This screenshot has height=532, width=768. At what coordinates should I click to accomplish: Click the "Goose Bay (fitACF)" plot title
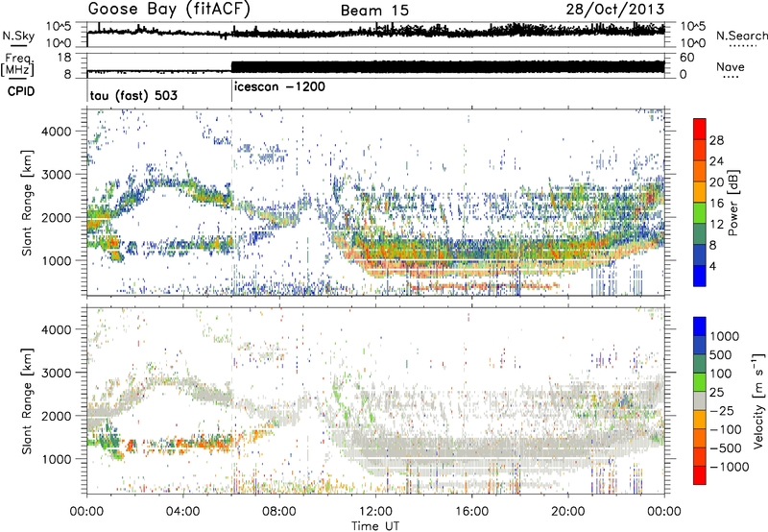pos(170,10)
